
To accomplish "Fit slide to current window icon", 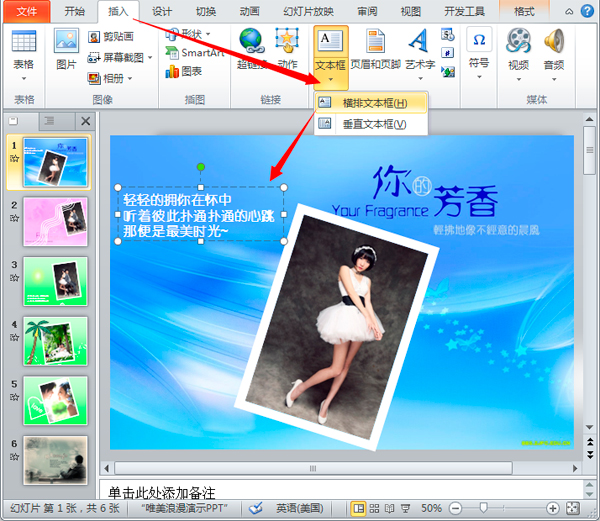I will pos(573,508).
